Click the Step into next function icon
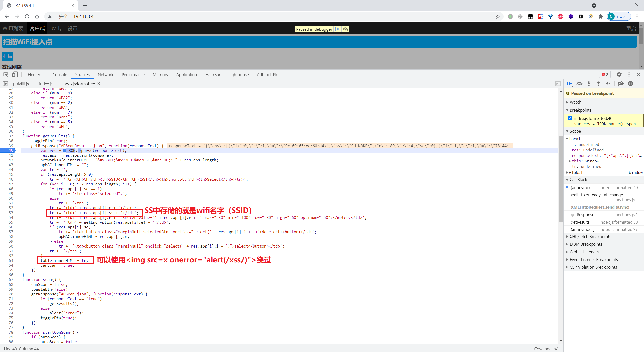644x352 pixels. click(x=589, y=84)
